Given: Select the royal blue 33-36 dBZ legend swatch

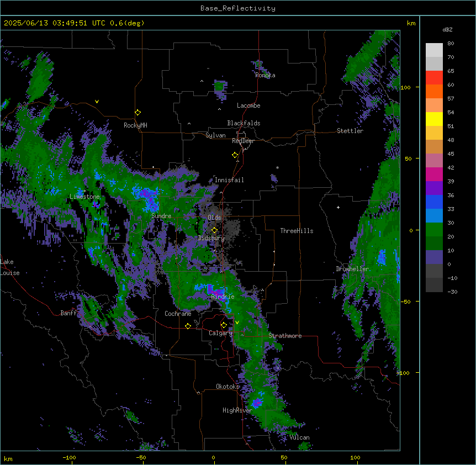Looking at the screenshot, I should pos(434,202).
